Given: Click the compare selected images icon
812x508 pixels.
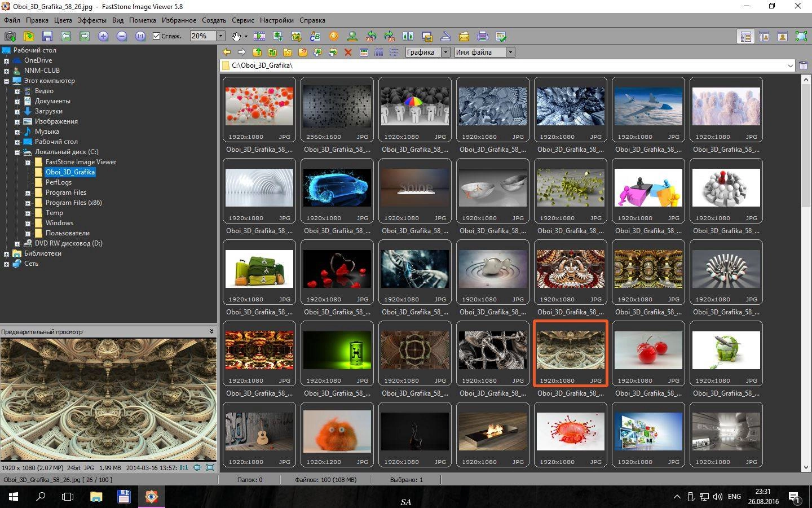Looking at the screenshot, I should [x=408, y=36].
